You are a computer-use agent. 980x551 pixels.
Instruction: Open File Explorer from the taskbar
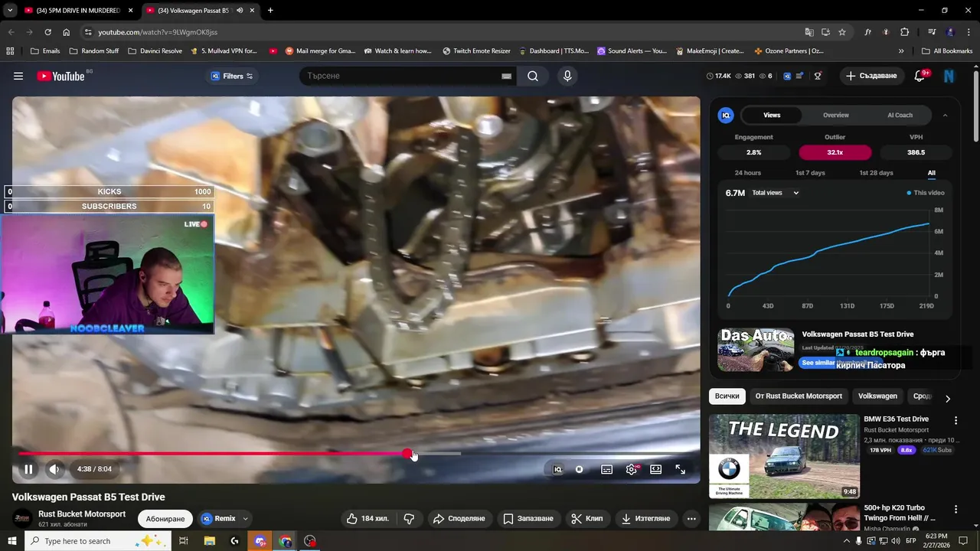[x=209, y=541]
